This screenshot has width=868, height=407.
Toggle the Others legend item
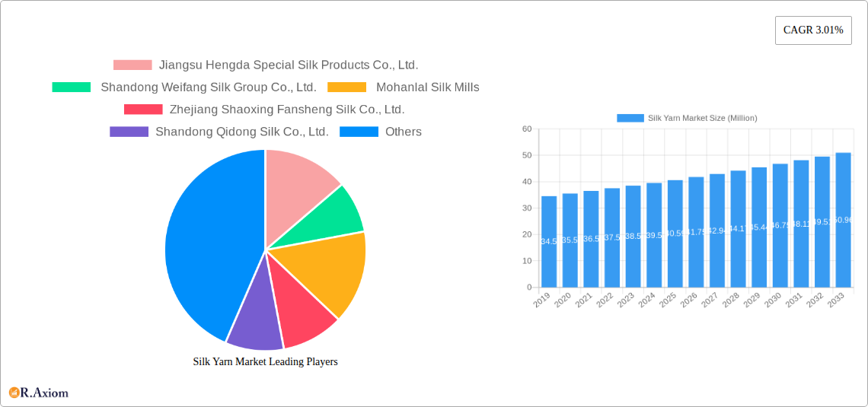[403, 132]
